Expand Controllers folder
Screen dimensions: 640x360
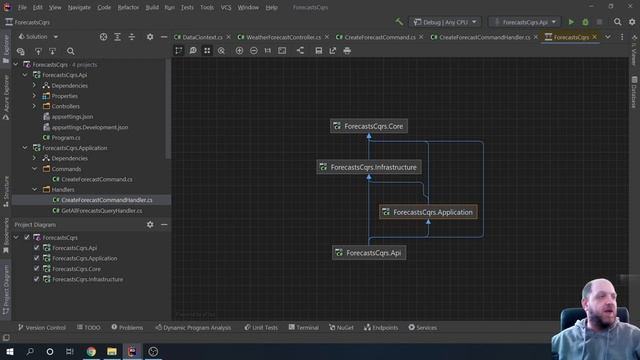(34, 106)
